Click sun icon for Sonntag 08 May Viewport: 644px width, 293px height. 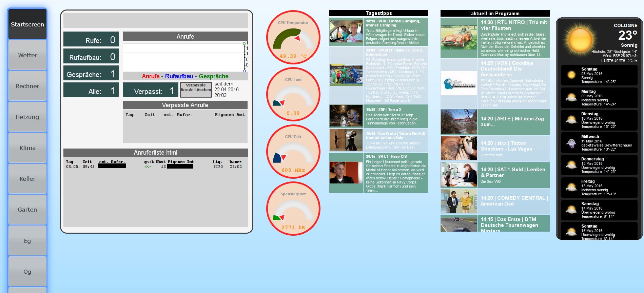571,75
